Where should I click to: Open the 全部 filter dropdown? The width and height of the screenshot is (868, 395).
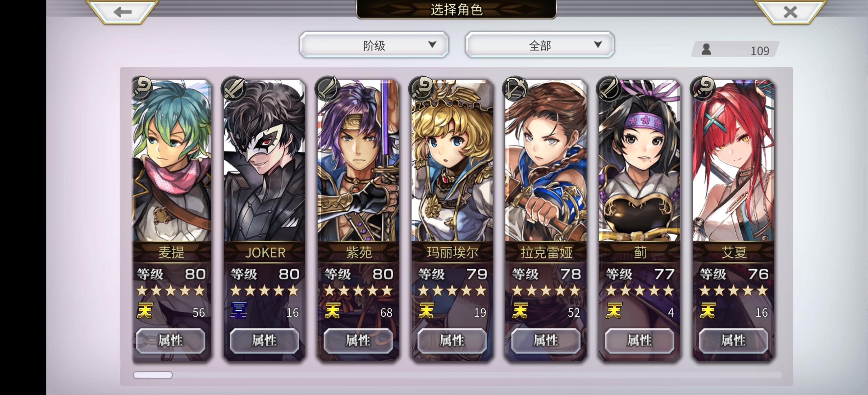[540, 45]
